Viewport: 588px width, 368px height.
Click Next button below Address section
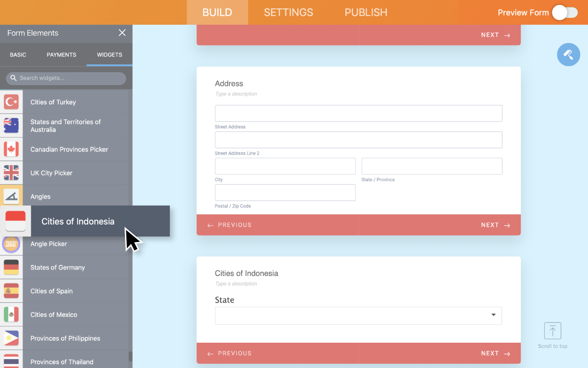[495, 225]
